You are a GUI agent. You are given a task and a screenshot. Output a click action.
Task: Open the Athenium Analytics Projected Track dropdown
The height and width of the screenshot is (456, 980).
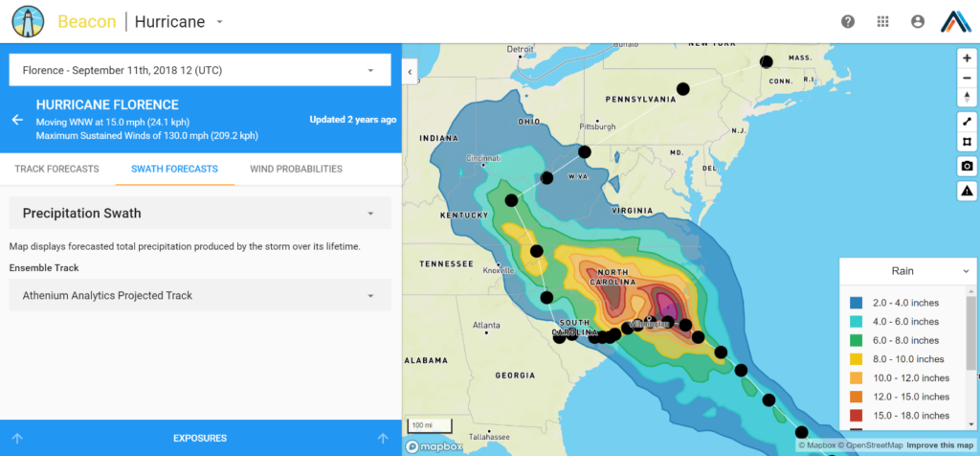pos(200,295)
